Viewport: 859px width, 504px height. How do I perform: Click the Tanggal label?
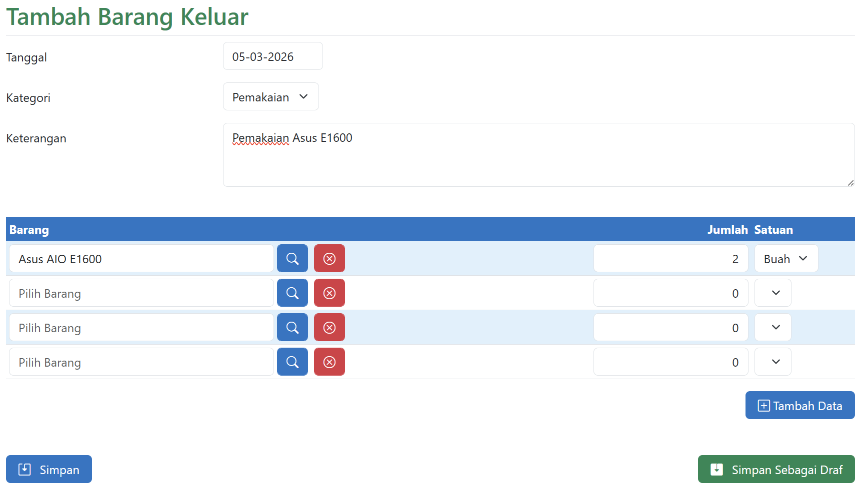pos(26,57)
